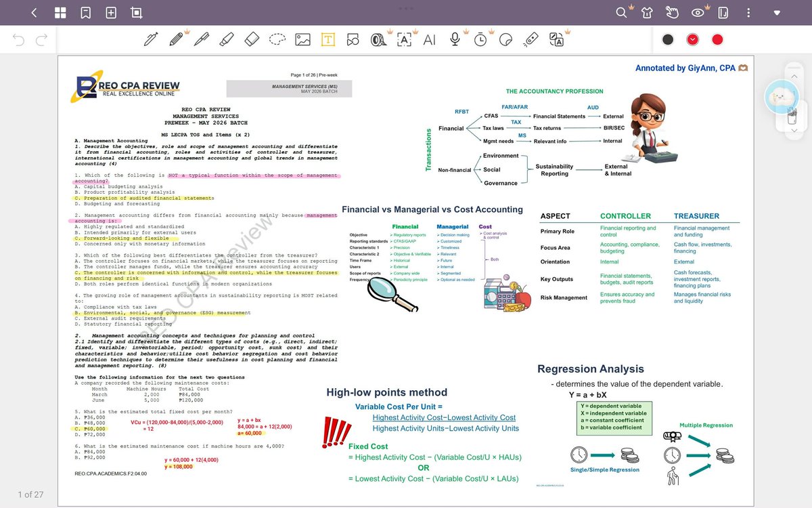Screen dimensions: 812x508
Task: Tap the 'Variable Cost Per Unit =' label
Action: pos(399,406)
